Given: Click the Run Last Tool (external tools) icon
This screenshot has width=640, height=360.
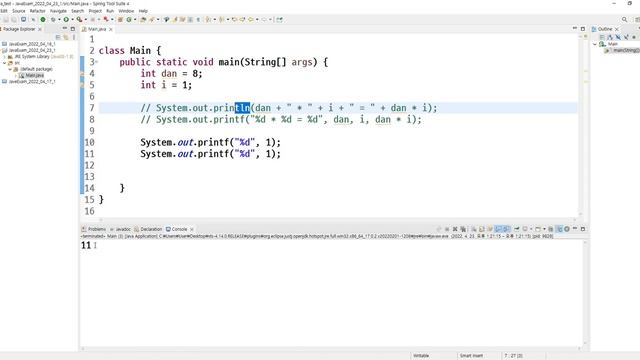Looking at the screenshot, I should (x=79, y=20).
